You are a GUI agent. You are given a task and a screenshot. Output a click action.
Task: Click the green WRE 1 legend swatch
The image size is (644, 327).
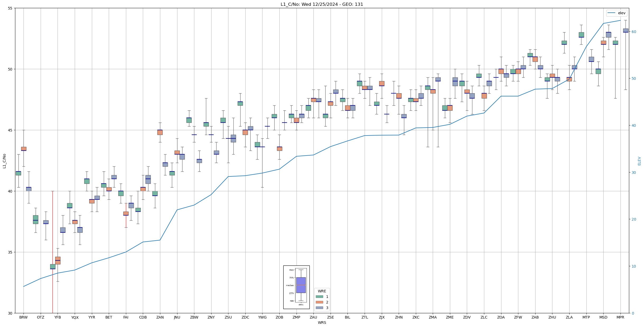319,297
